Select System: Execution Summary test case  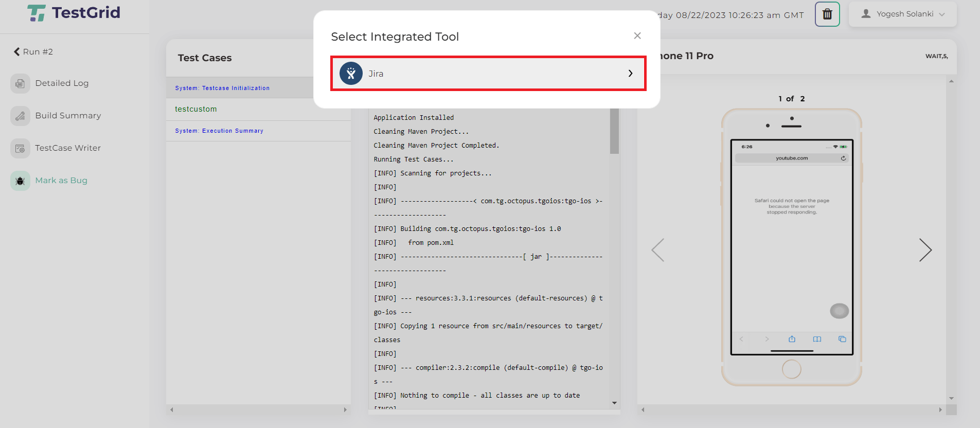click(x=219, y=131)
